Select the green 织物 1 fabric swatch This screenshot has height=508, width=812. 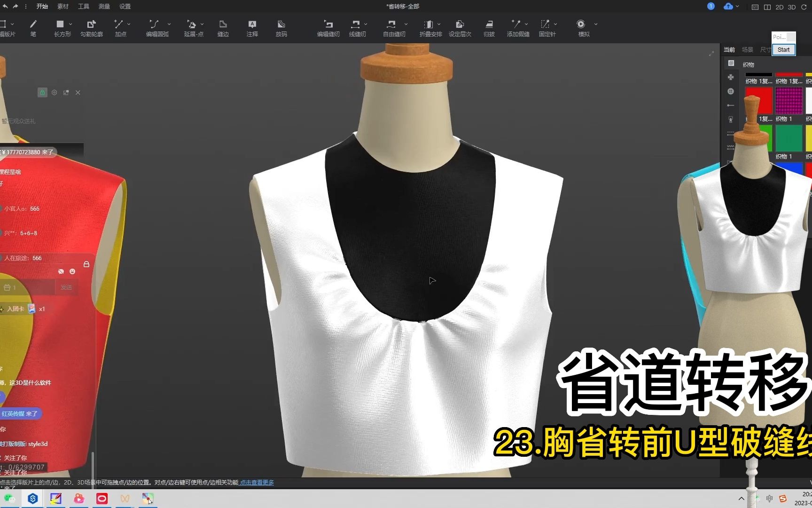(789, 137)
